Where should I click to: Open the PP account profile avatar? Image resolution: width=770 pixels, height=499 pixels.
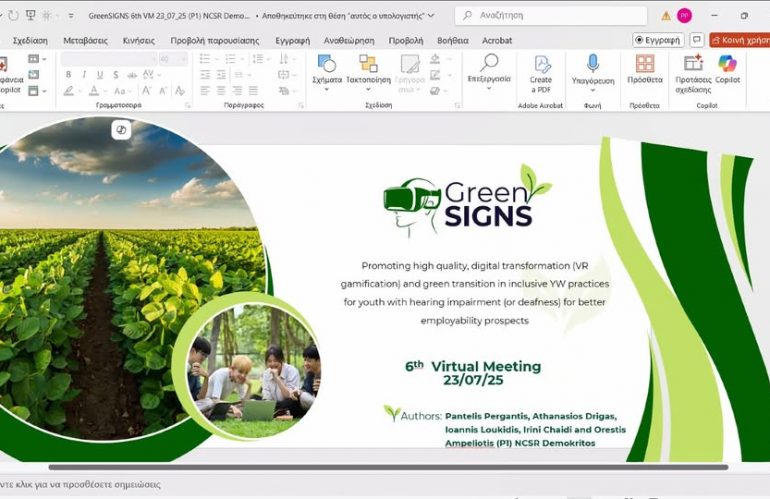pyautogui.click(x=684, y=16)
